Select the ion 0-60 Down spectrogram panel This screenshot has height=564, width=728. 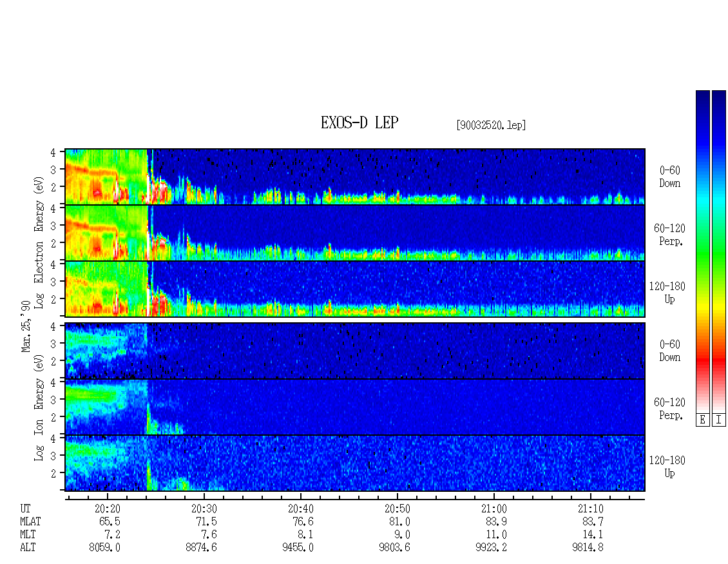(x=355, y=351)
